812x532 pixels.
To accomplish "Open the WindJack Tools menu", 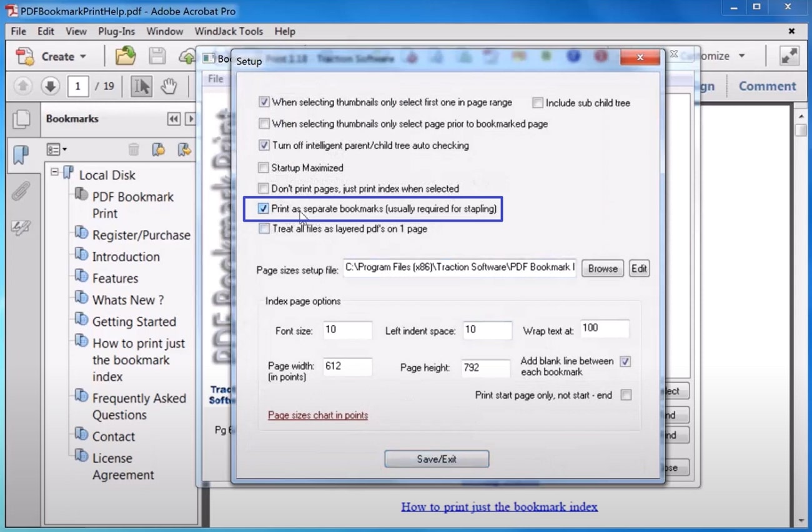I will point(229,31).
